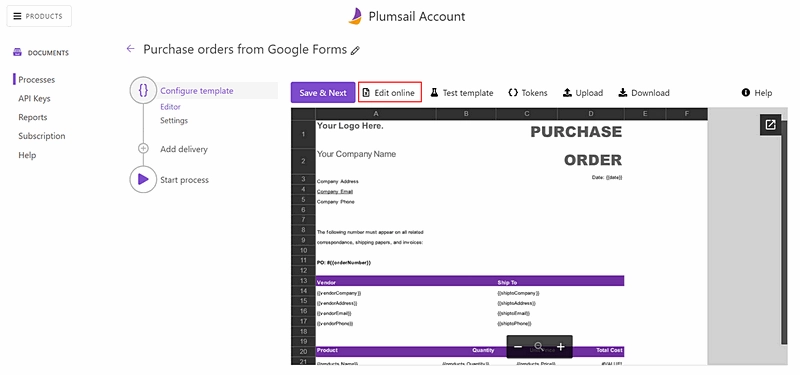Image resolution: width=800 pixels, height=375 pixels.
Task: Open API Keys in the sidebar
Action: [x=34, y=98]
